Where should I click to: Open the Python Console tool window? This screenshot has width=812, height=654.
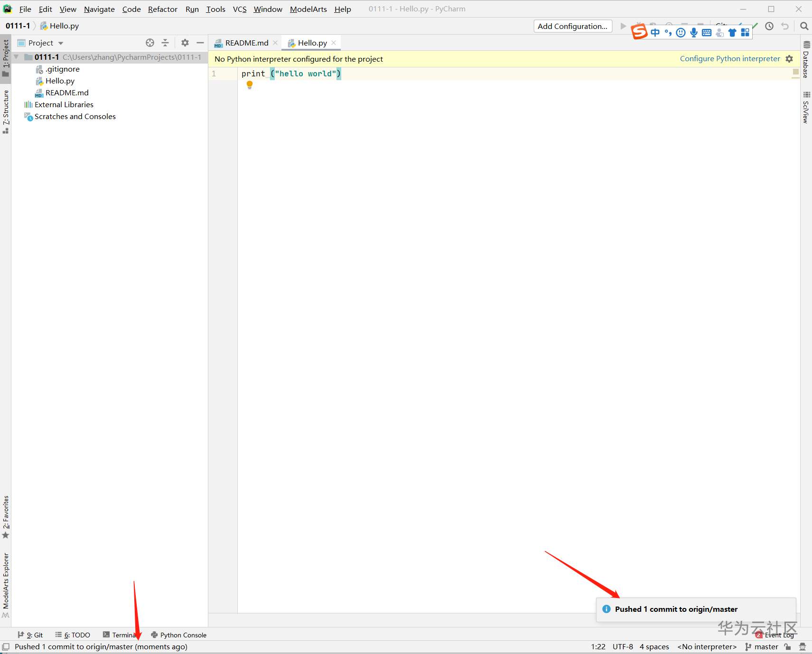[x=179, y=635]
